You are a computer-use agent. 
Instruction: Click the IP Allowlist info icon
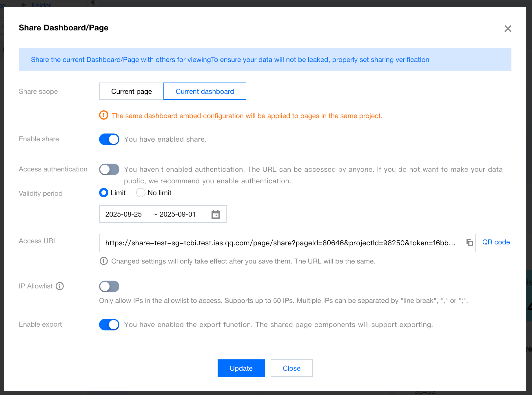pos(60,286)
